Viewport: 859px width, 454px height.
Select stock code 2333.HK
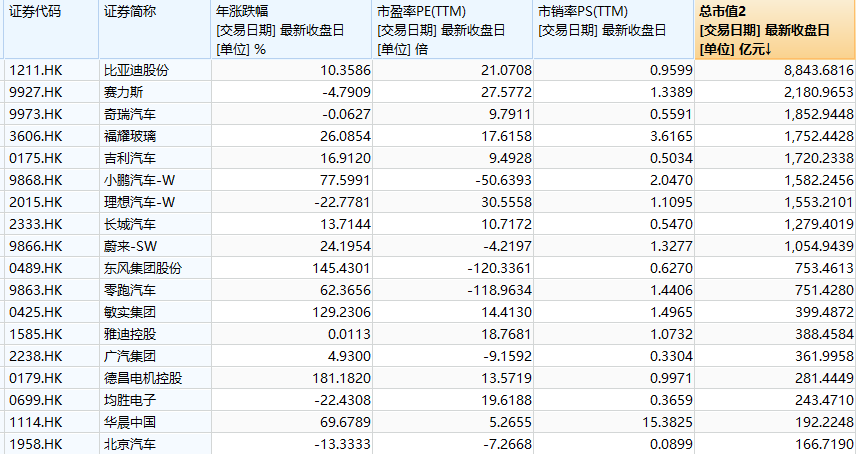pyautogui.click(x=36, y=224)
